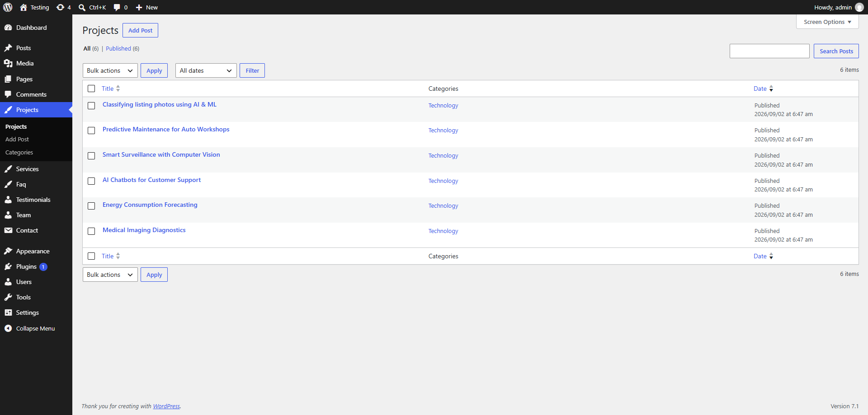This screenshot has height=415, width=868.
Task: Check the box for AI Chatbots for Customer Support
Action: pyautogui.click(x=91, y=181)
